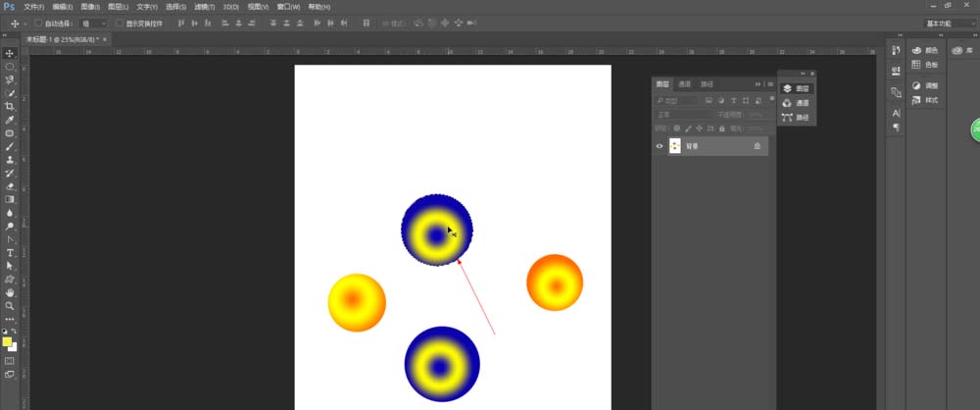Select the Crop tool

pyautogui.click(x=10, y=106)
